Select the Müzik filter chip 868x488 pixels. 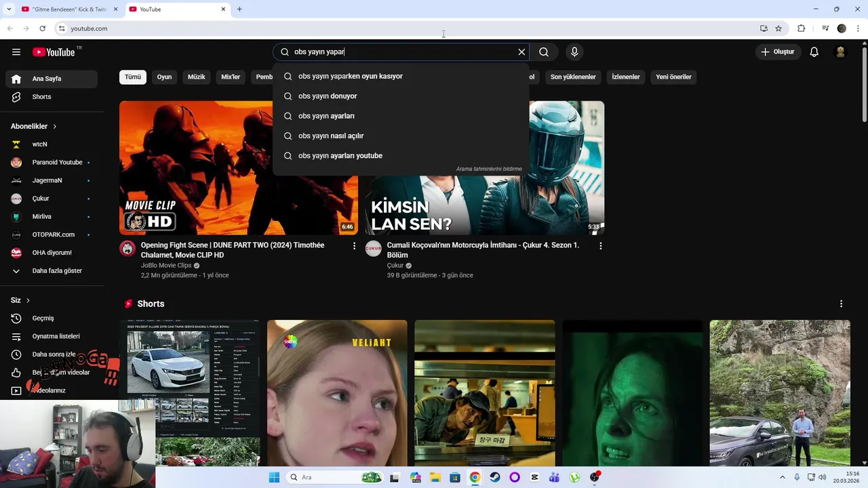pos(197,77)
